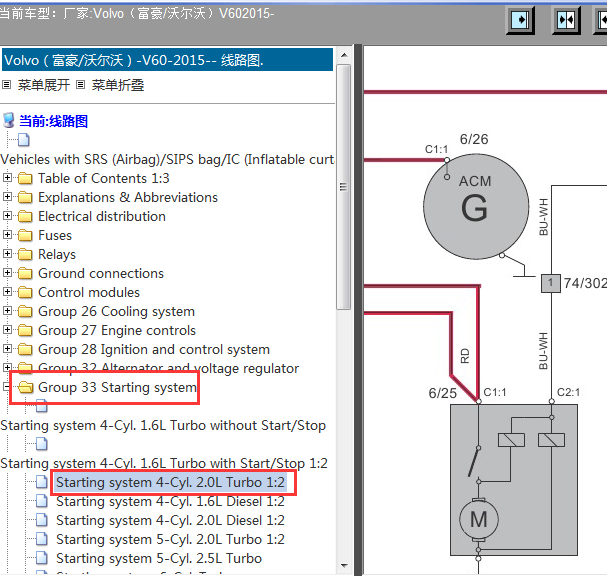This screenshot has height=576, width=607.
Task: Select Starting system 5-Cyl. 2.0L Turbo 1:2
Action: pyautogui.click(x=170, y=539)
